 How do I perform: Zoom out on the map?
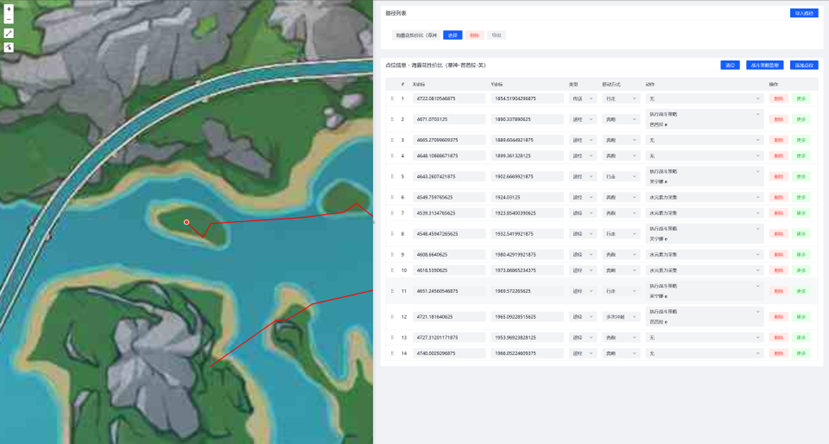[9, 19]
